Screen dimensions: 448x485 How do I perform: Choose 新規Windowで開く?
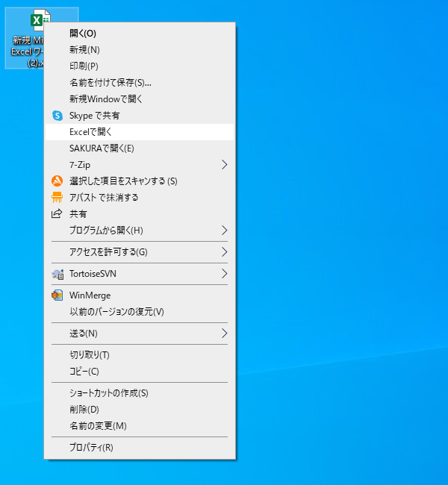coord(140,99)
